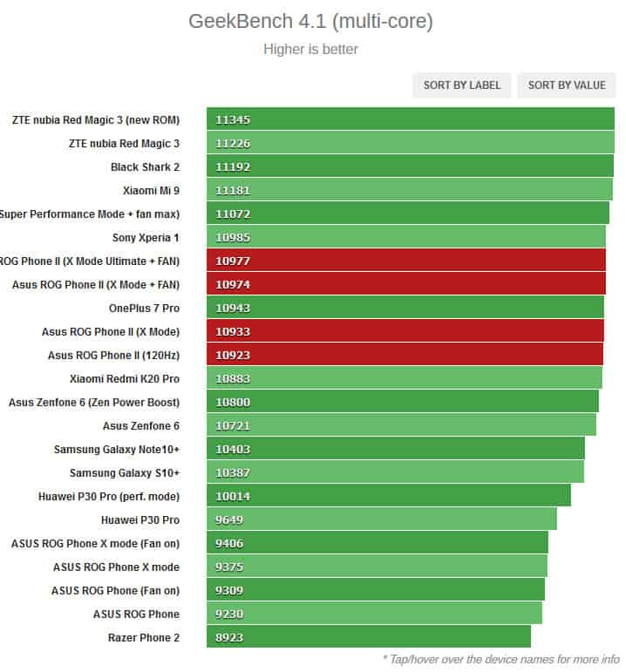Image resolution: width=626 pixels, height=672 pixels.
Task: Select the Xiaomi Redmi K20 Pro label
Action: 125,379
